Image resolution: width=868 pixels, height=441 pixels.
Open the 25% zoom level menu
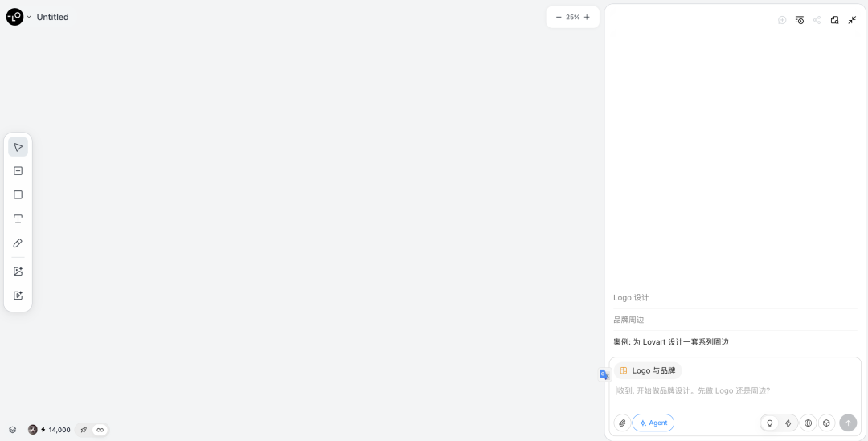pyautogui.click(x=572, y=17)
